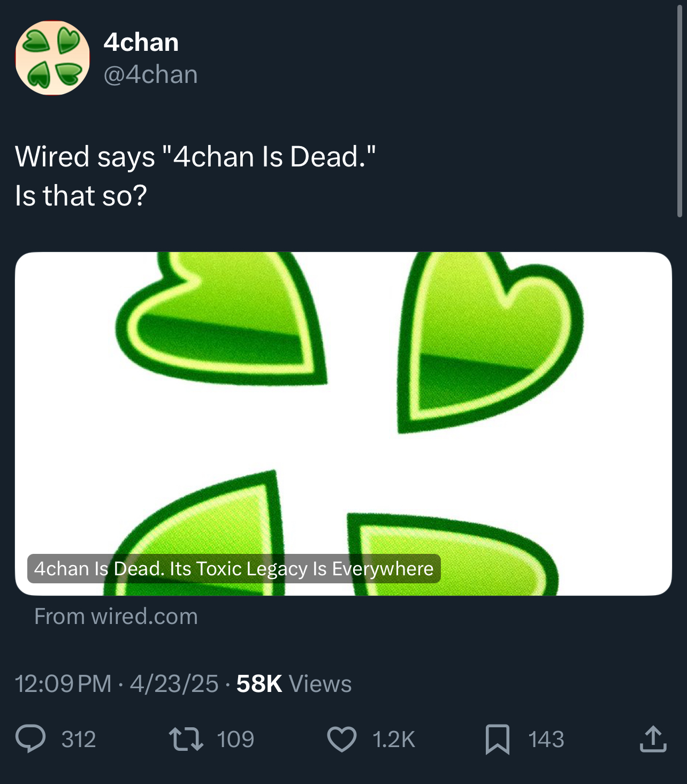The image size is (687, 784).
Task: Click the 4/23/25 post date
Action: tap(174, 684)
